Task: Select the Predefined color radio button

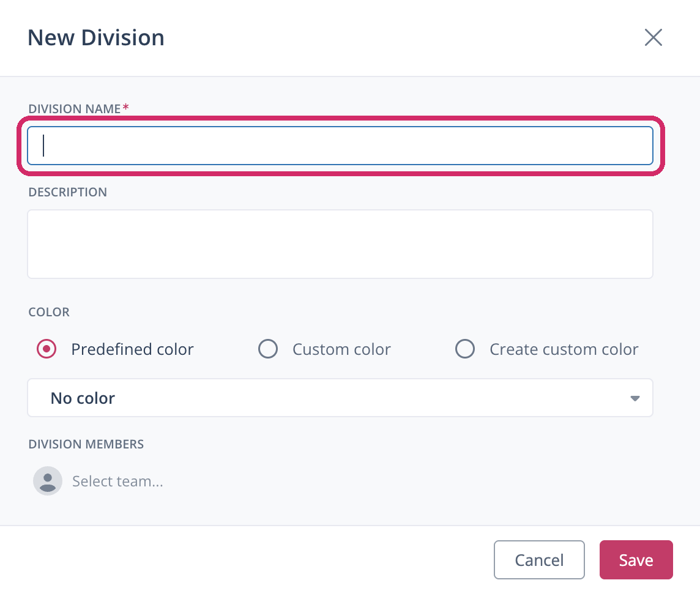Action: (x=47, y=349)
